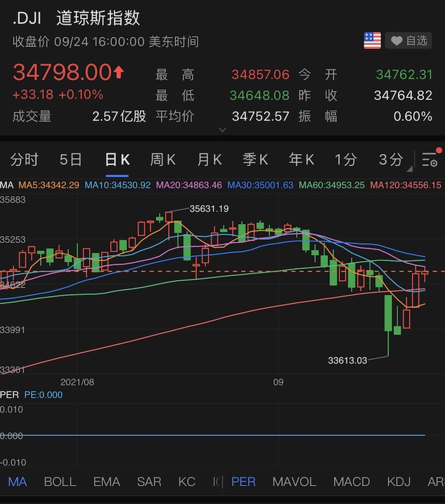Add DJI to watchlist with 自选 button
Viewport: 445px width, 504px height.
408,41
